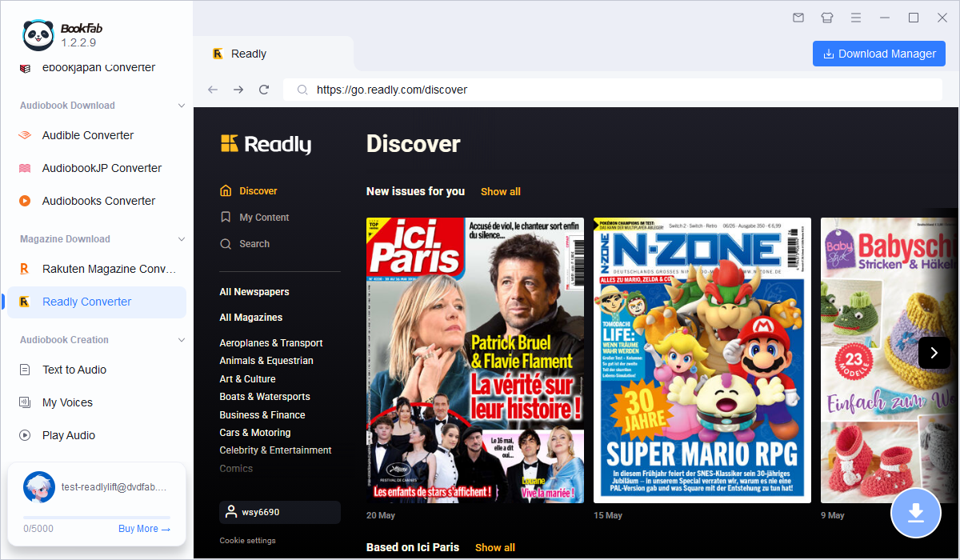Open Celebrity & Entertainment category
This screenshot has height=560, width=960.
tap(275, 450)
